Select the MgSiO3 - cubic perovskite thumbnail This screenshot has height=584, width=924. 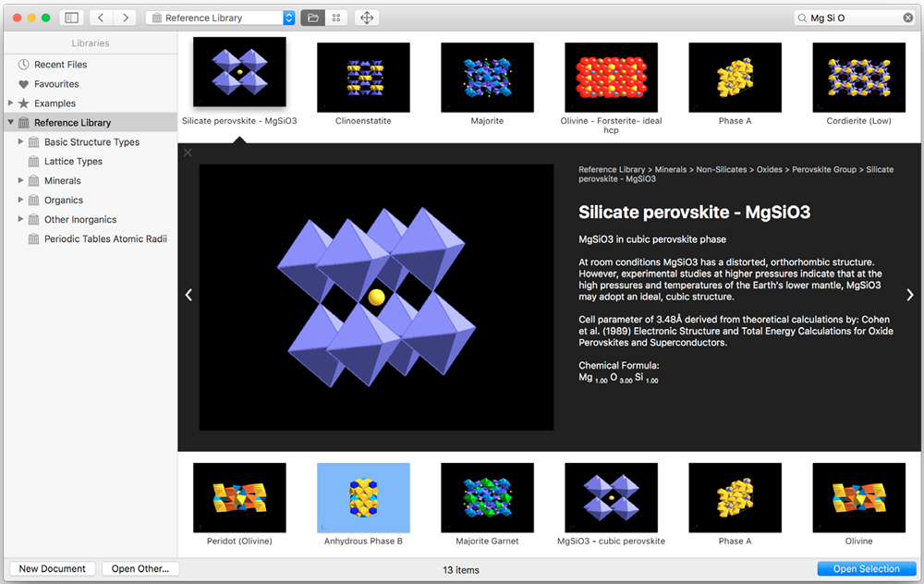[x=611, y=497]
